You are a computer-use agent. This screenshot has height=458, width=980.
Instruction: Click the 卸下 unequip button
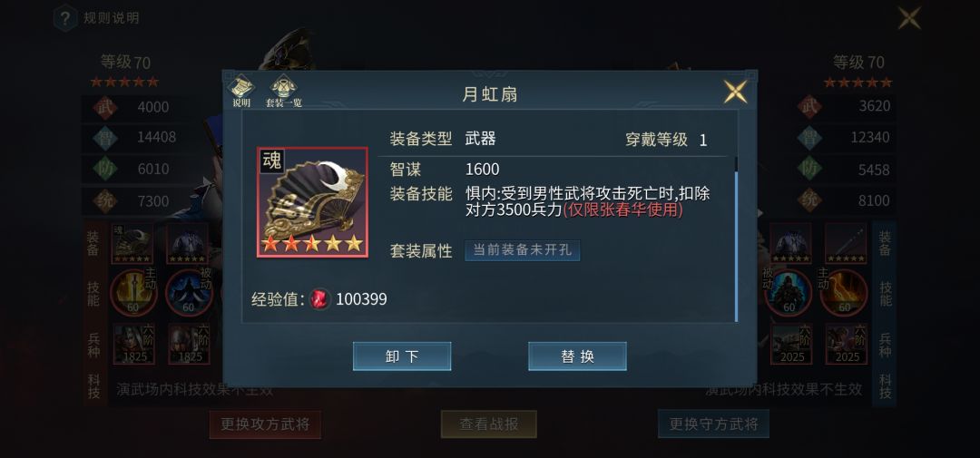pyautogui.click(x=402, y=356)
